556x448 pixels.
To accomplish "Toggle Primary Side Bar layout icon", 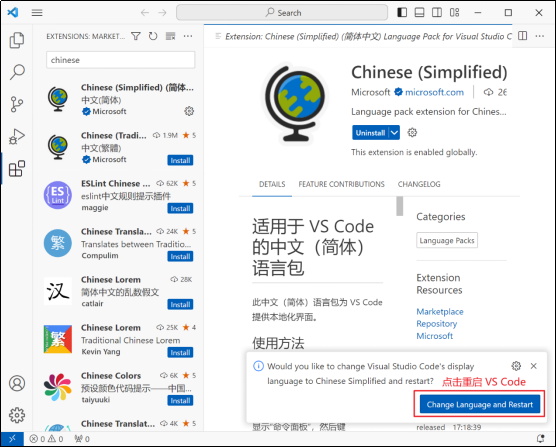I will (402, 13).
